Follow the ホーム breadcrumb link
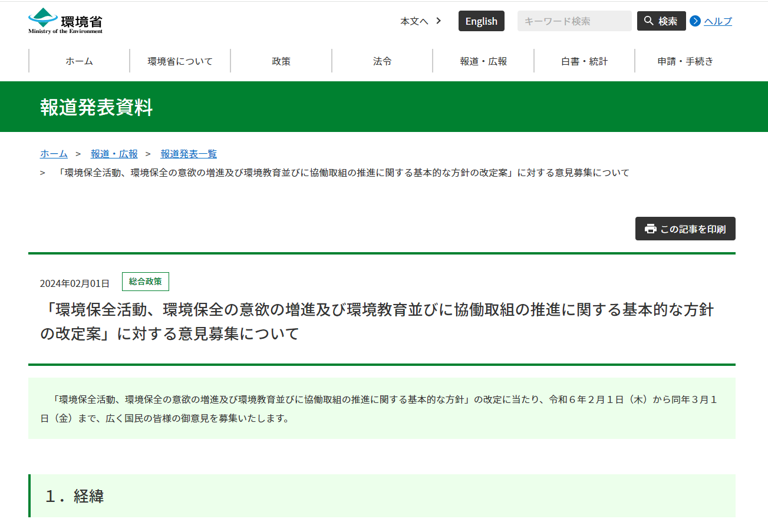 [x=54, y=154]
